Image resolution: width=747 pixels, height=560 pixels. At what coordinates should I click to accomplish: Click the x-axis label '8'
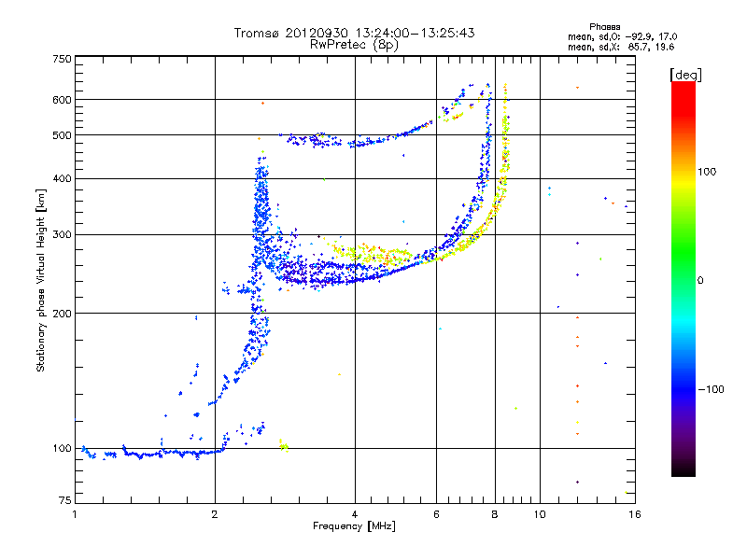[495, 514]
